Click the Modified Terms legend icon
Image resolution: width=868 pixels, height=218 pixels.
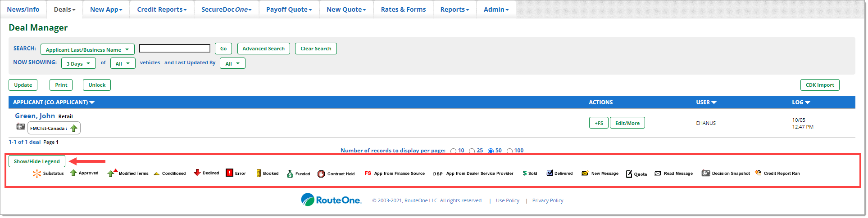(112, 173)
